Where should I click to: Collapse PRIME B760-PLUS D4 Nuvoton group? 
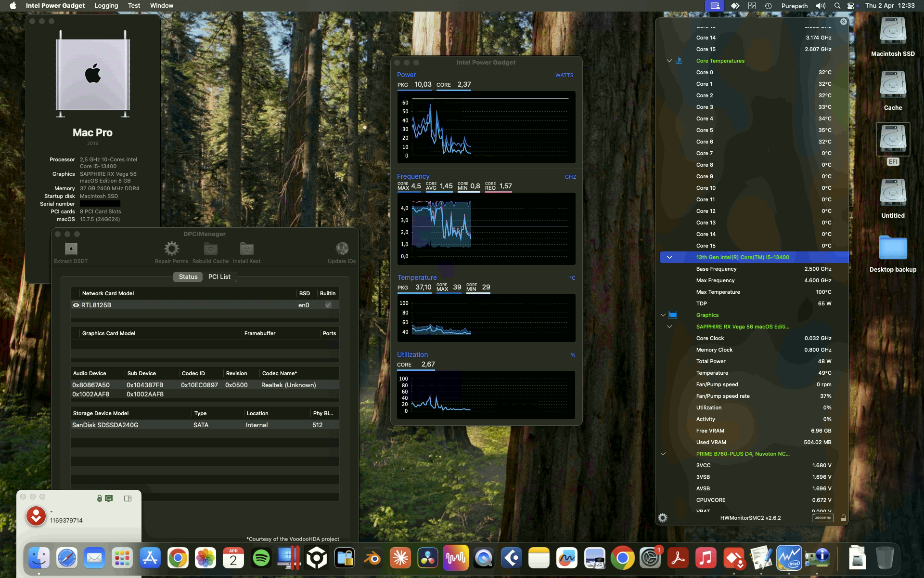(663, 454)
